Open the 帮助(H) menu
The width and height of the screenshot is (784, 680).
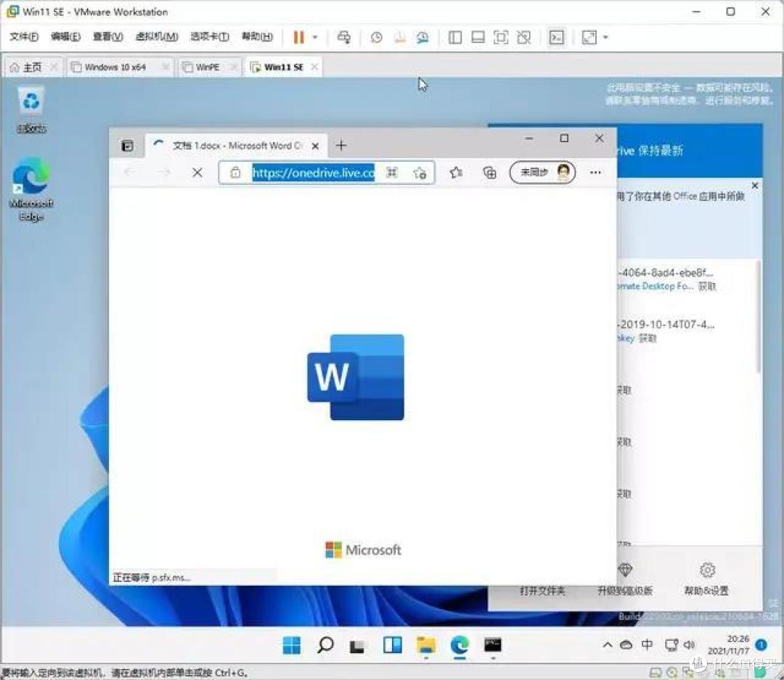tap(257, 36)
